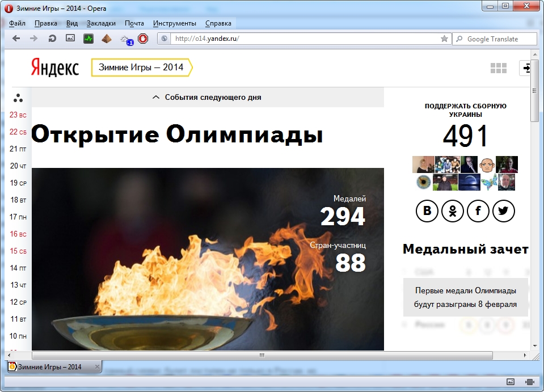This screenshot has height=392, width=544.
Task: Open the 'Закладки' menu
Action: 101,23
